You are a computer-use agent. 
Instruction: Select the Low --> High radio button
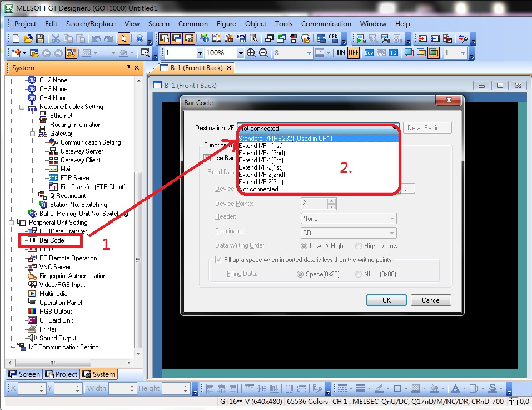click(x=304, y=246)
